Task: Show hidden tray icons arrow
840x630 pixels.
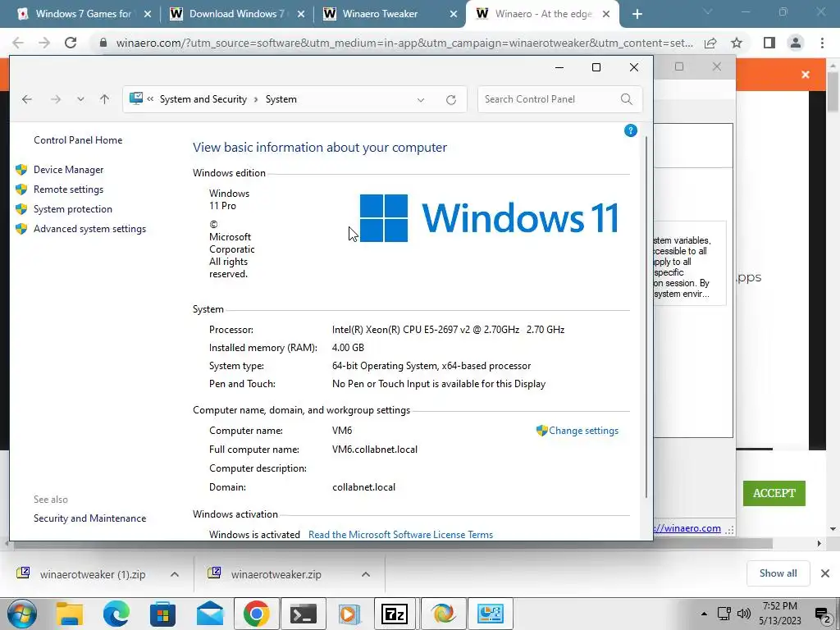Action: pos(704,614)
